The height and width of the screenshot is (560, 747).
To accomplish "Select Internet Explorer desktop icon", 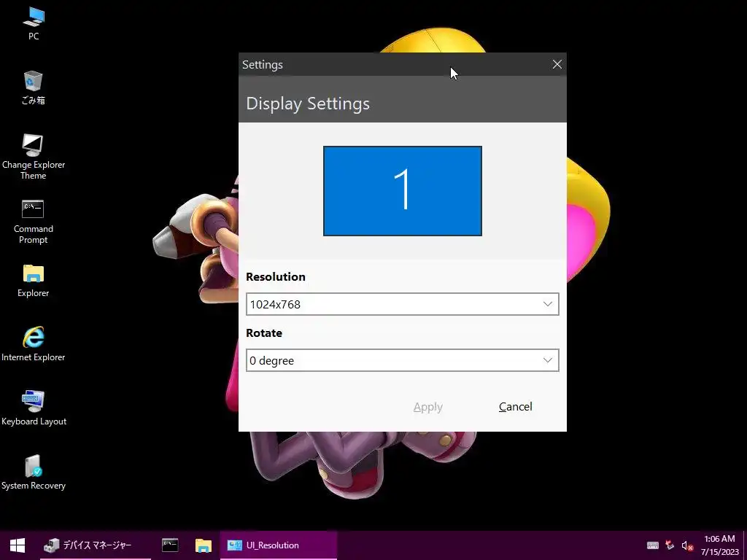I will coord(34,344).
